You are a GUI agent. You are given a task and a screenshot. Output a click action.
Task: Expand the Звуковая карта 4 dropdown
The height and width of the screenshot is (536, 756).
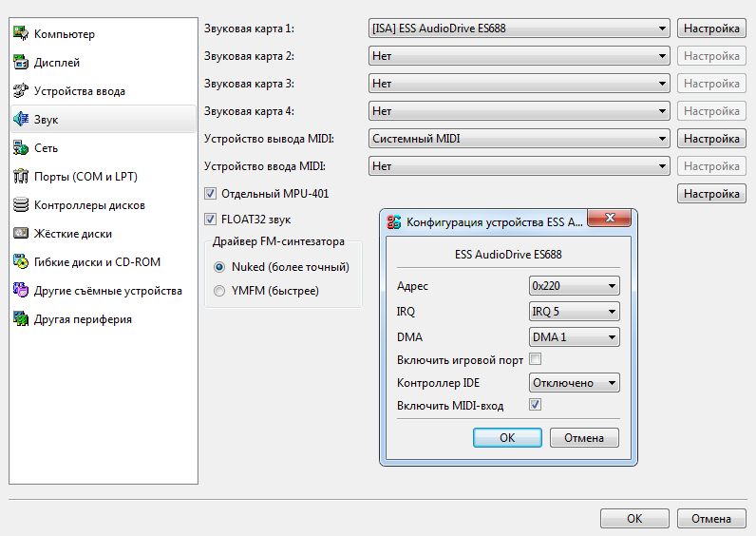[x=520, y=111]
